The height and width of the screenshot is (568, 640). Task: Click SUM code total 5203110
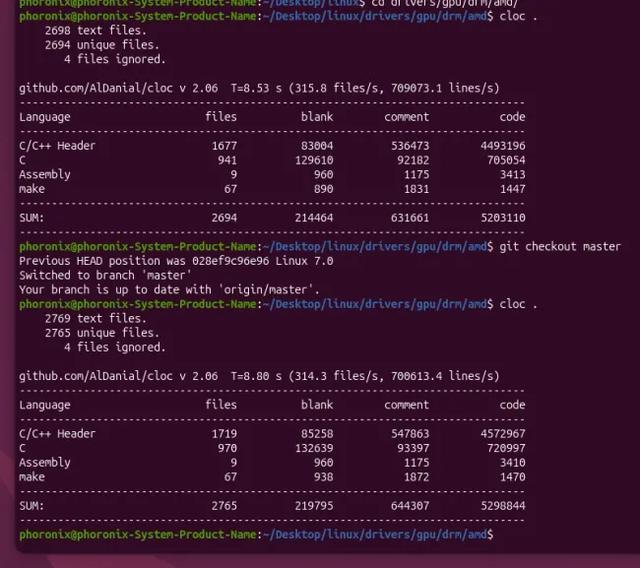coord(503,217)
